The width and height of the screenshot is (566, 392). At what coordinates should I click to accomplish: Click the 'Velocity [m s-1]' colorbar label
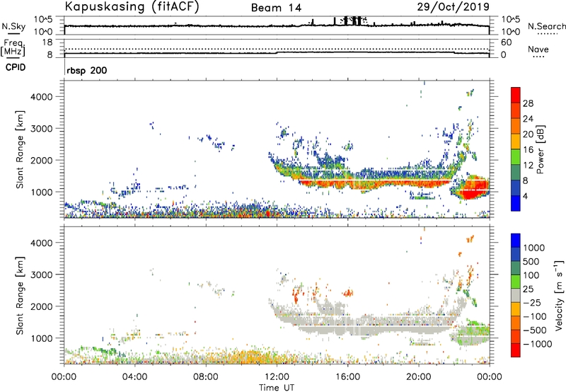(559, 295)
